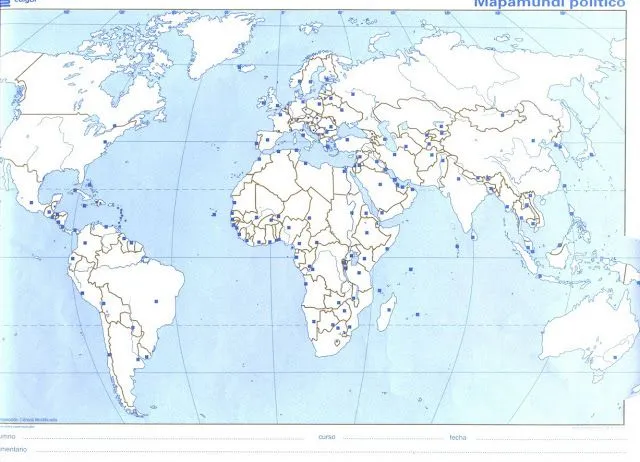Select the blue marker on Japan
Screen dimensions: 640x462
[591, 155]
